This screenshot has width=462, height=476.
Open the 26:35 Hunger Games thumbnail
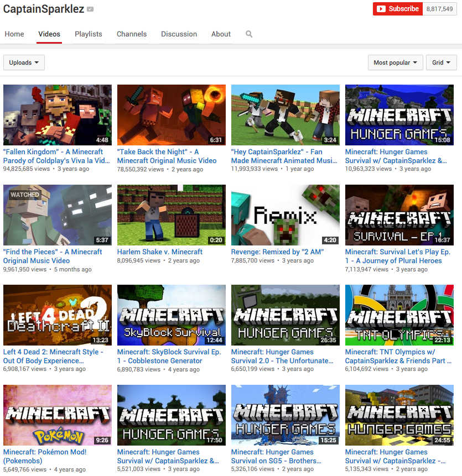[x=285, y=315]
